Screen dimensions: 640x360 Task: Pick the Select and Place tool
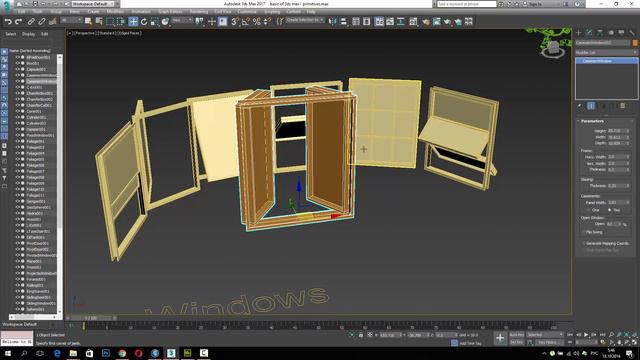tap(165, 22)
